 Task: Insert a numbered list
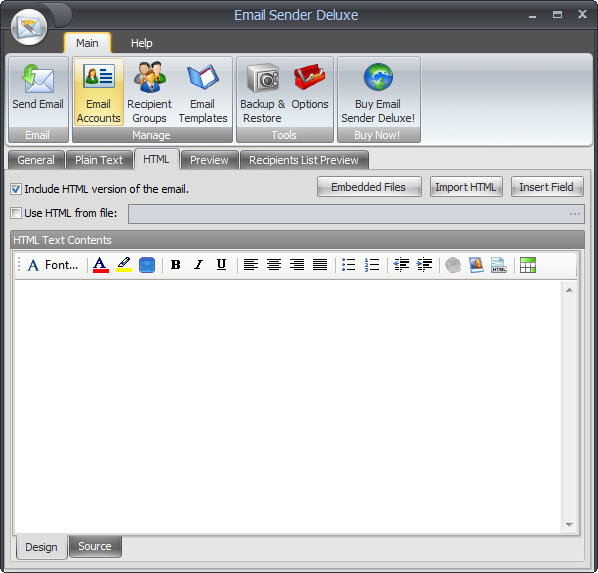(372, 265)
